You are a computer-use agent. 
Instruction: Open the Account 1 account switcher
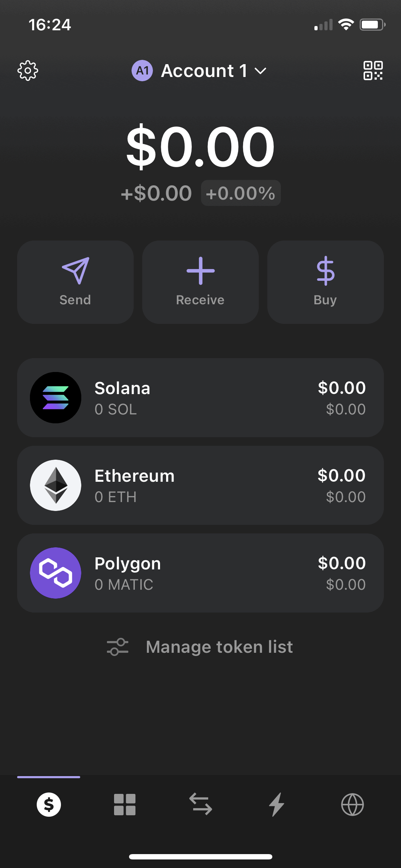[x=204, y=71]
